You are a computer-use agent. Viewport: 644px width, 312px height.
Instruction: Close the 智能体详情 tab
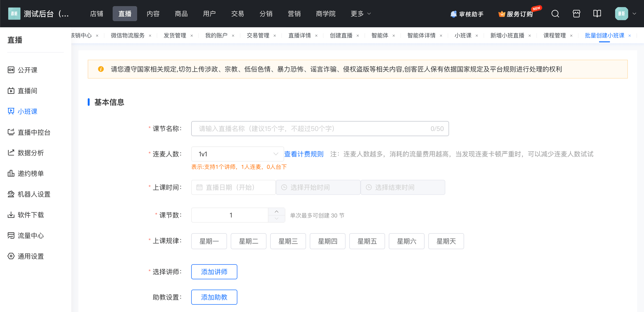(x=441, y=36)
